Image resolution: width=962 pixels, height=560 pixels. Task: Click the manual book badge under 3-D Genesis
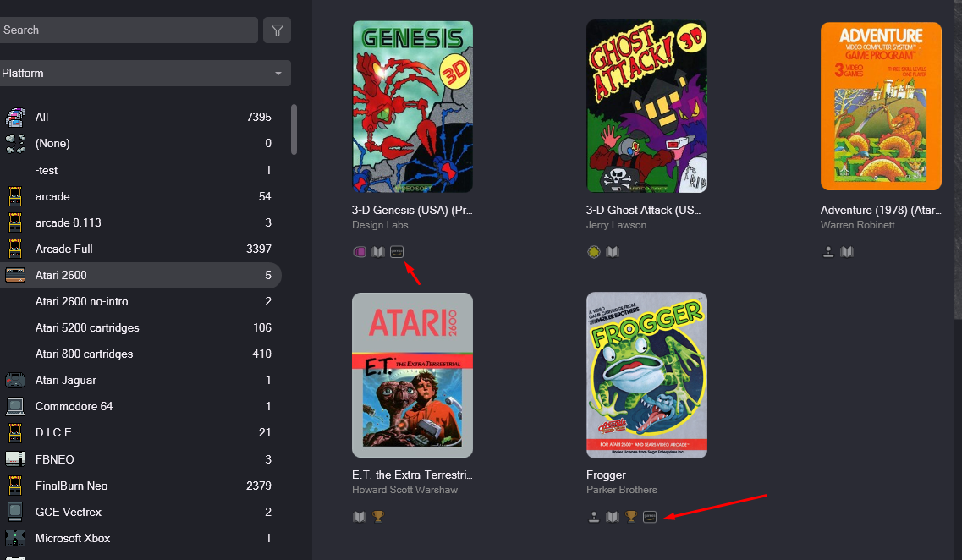pos(378,251)
